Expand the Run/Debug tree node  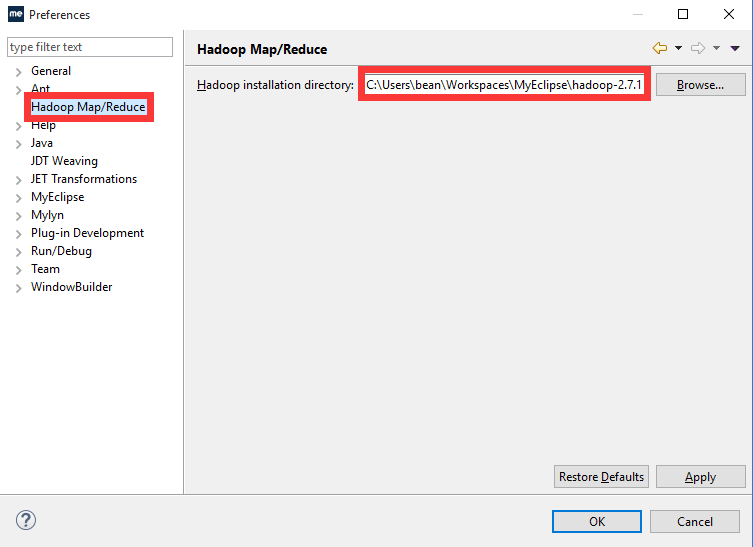tap(18, 251)
